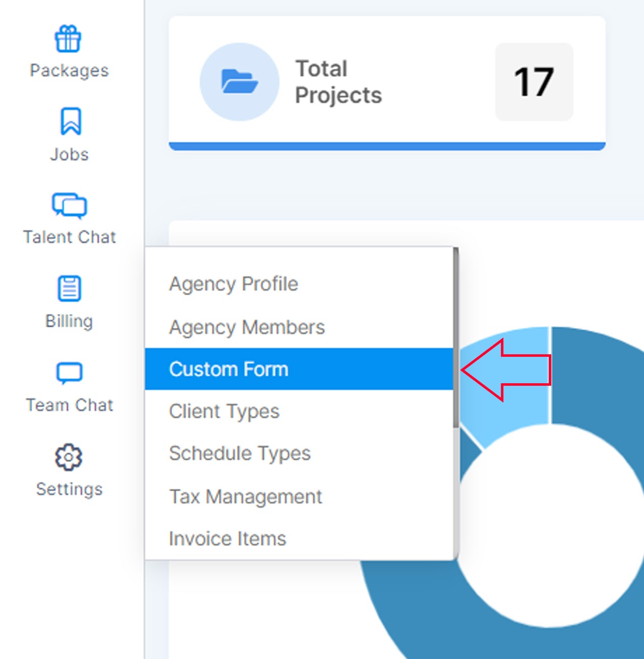
Task: Choose the highlighted Custom Form option
Action: click(299, 369)
